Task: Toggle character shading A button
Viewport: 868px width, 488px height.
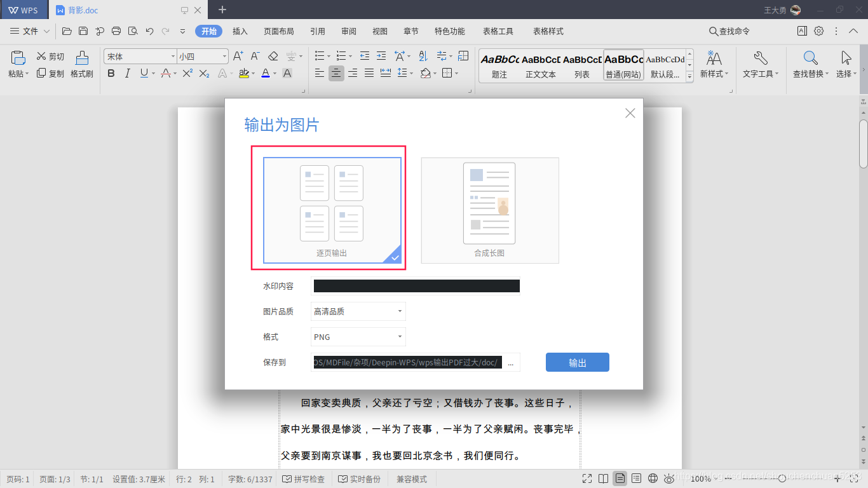Action: (x=287, y=74)
